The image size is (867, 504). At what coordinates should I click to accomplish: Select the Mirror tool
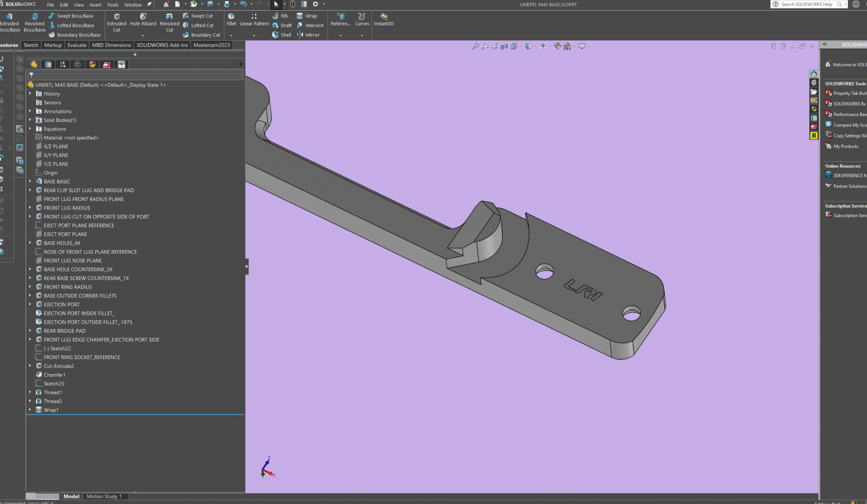(308, 35)
